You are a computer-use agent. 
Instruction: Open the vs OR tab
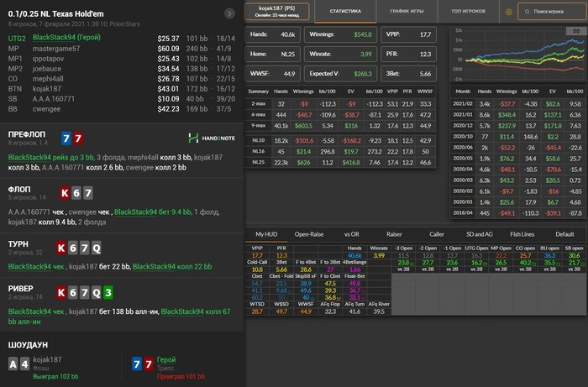(x=351, y=234)
